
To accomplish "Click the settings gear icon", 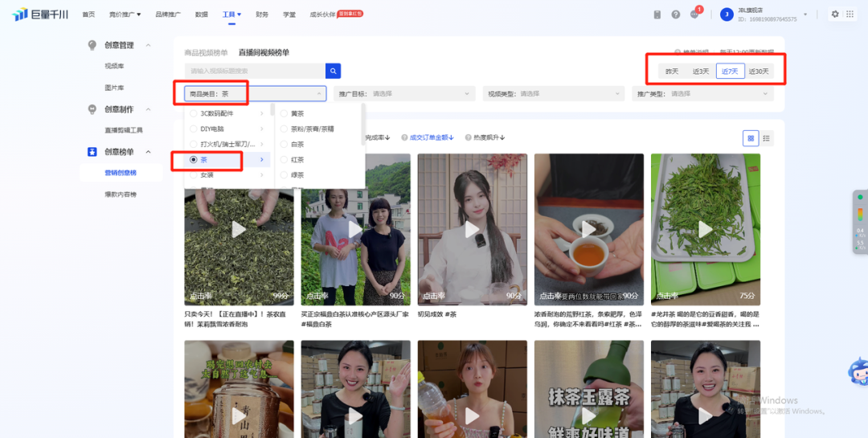I will tap(835, 14).
